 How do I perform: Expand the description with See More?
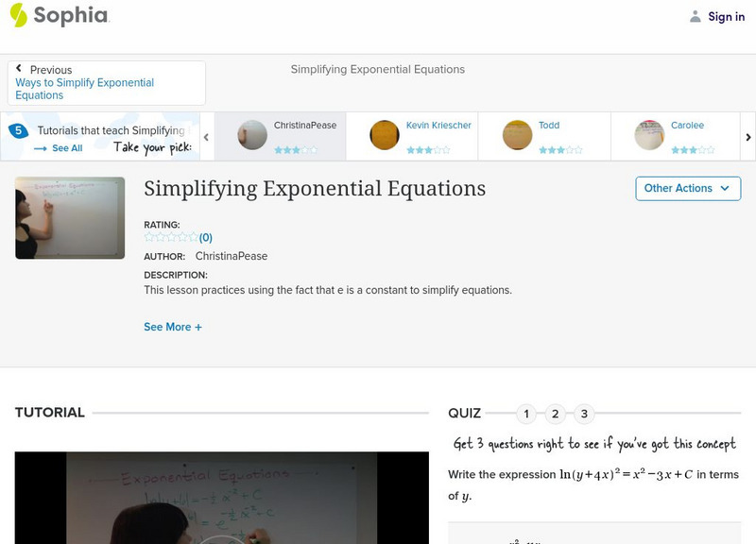173,326
